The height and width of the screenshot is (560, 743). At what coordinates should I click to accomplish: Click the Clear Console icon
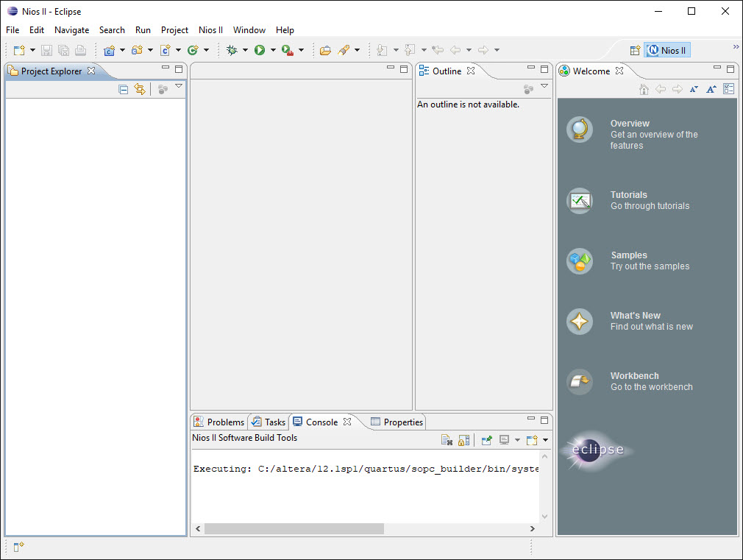click(x=447, y=440)
